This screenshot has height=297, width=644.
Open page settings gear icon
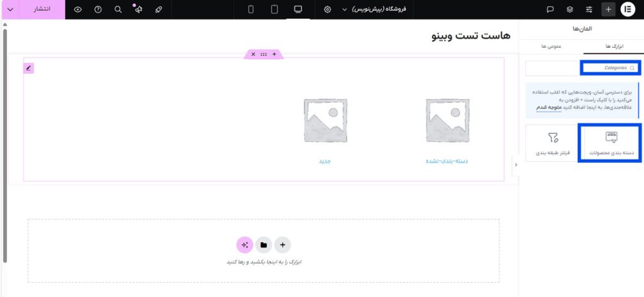click(328, 9)
